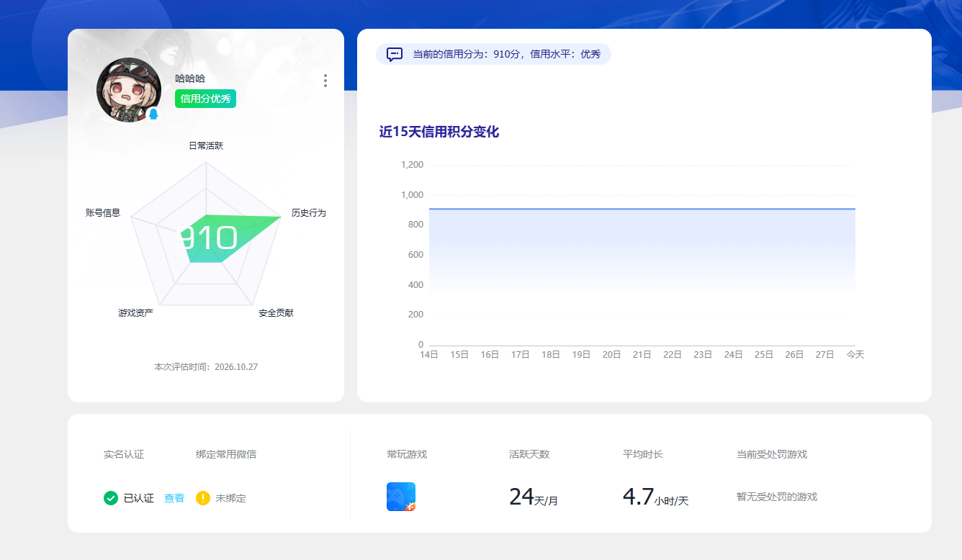Click the 活跃天数 heading
The height and width of the screenshot is (560, 962).
[529, 454]
